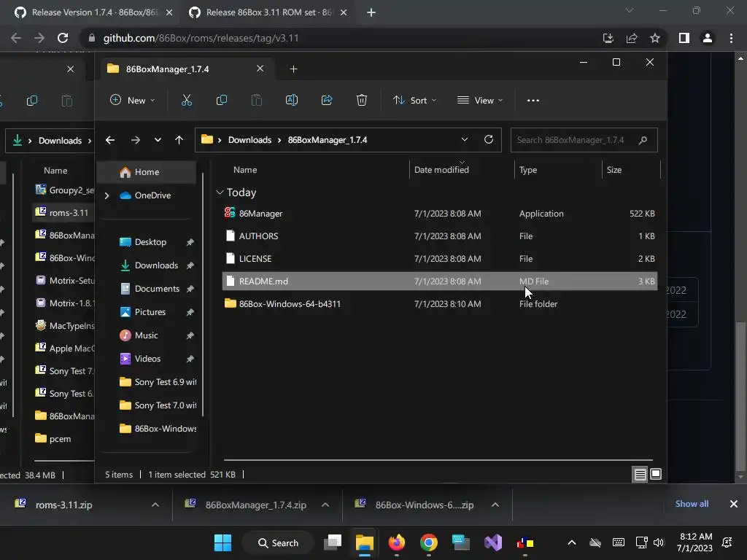Open Chrome three-dot menu
This screenshot has height=560, width=747.
coord(731,38)
